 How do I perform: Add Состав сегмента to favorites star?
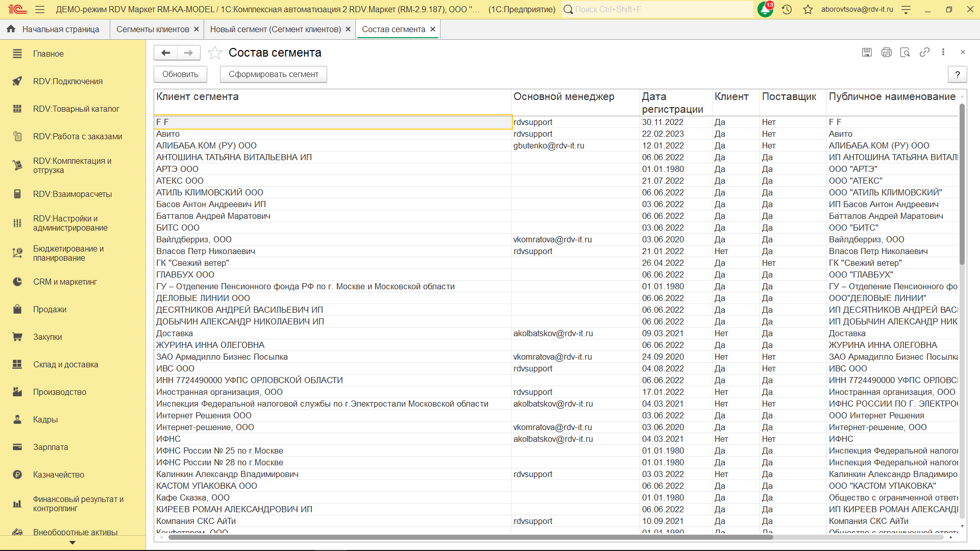click(x=215, y=53)
